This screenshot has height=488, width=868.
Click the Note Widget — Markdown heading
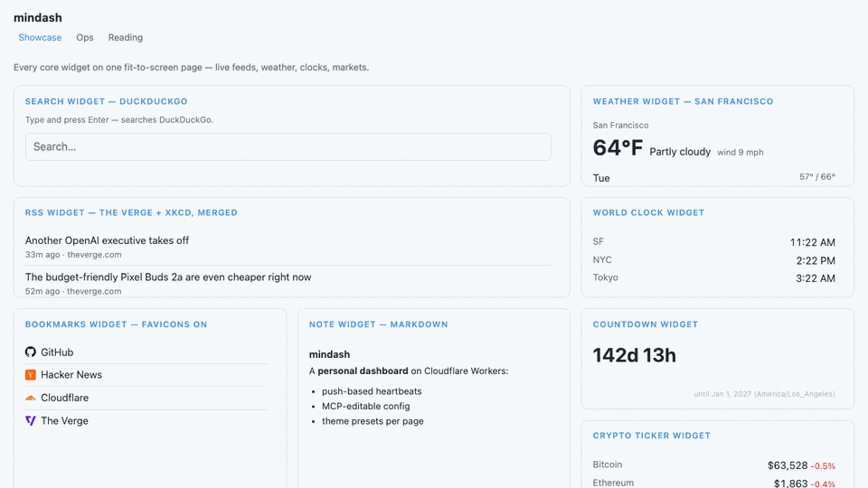pos(379,324)
